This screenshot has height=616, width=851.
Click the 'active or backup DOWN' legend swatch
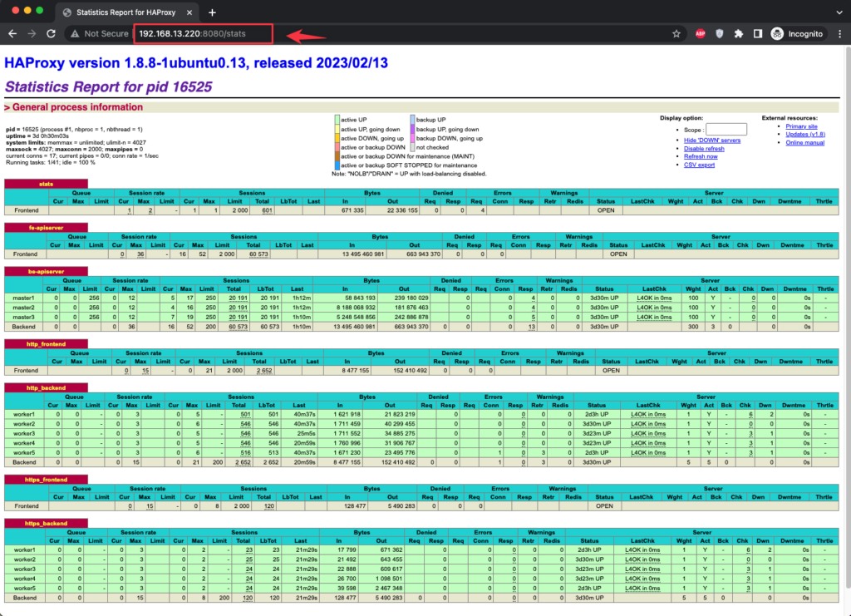(x=337, y=147)
